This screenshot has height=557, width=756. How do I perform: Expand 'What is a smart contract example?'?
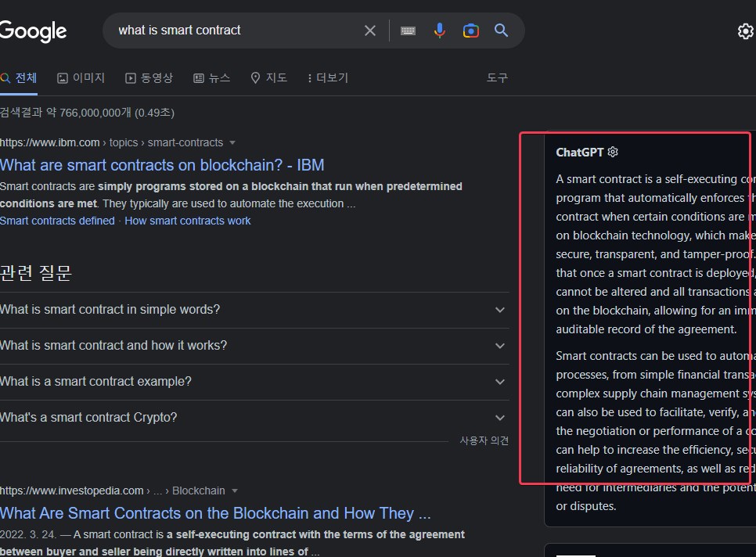tap(254, 382)
